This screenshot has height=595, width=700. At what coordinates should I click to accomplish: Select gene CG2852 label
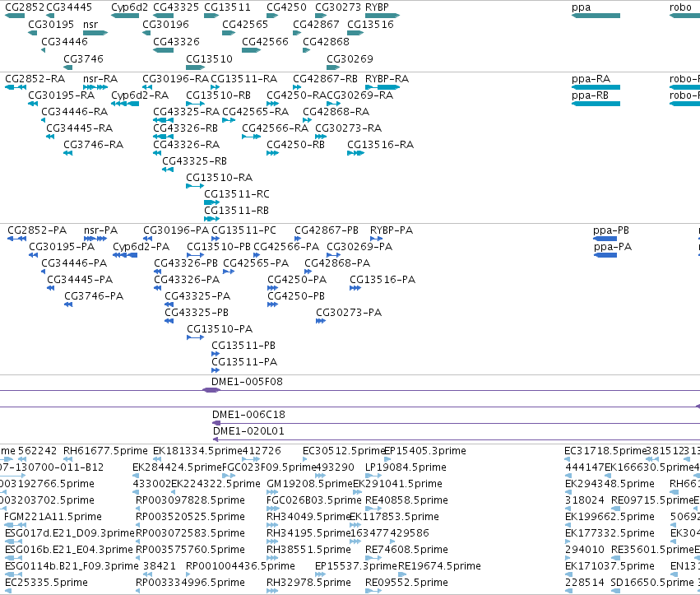point(25,7)
